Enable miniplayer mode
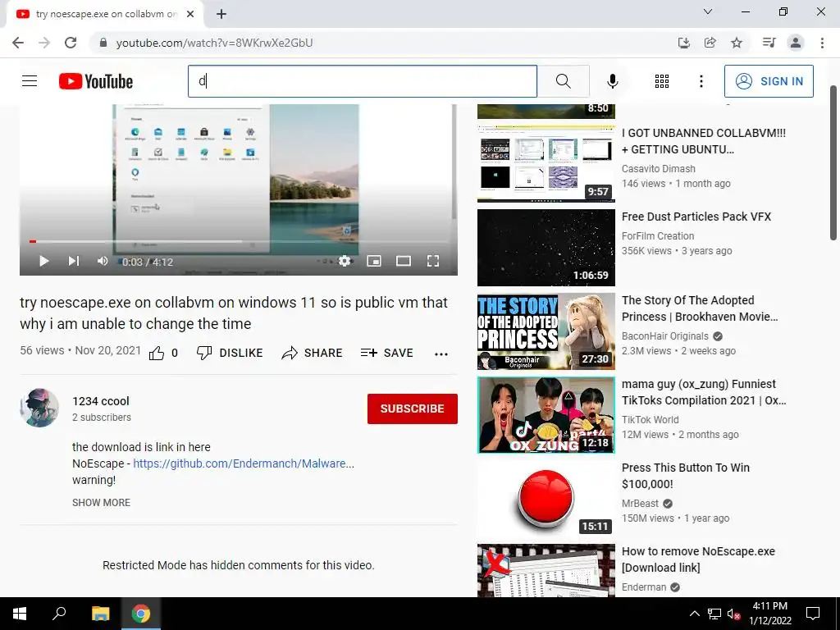Screen dimensions: 840x630 (x=374, y=261)
